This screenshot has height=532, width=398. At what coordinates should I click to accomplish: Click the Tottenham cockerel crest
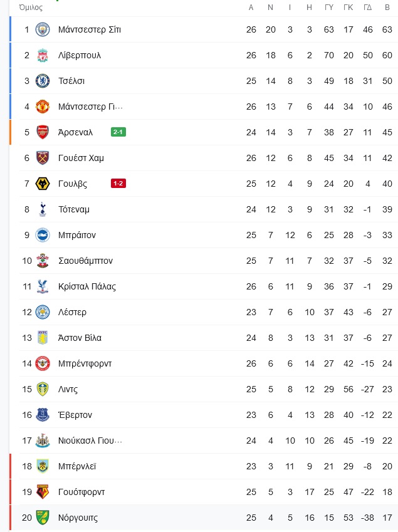click(43, 209)
